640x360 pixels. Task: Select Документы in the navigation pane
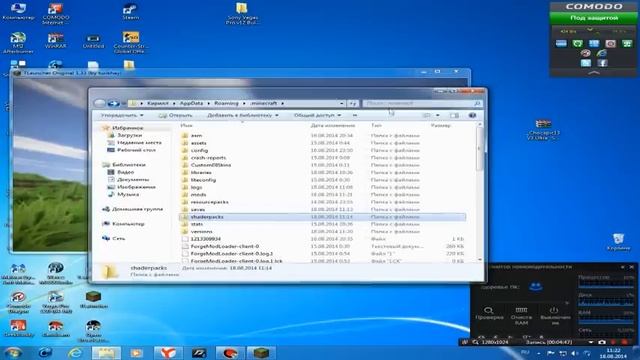[133, 180]
